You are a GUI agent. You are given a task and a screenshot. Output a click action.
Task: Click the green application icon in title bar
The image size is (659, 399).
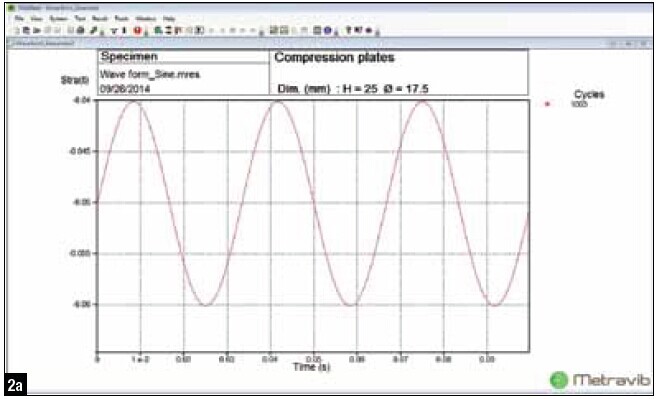[x=11, y=8]
